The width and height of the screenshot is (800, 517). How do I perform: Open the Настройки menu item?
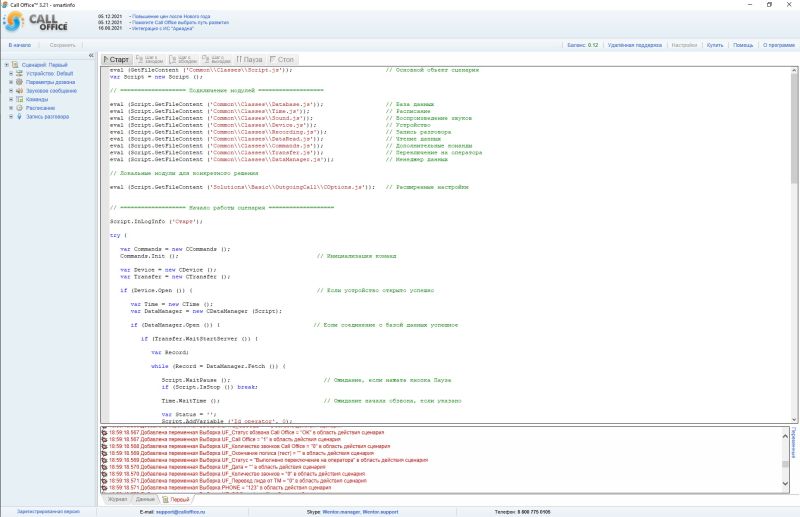[684, 45]
